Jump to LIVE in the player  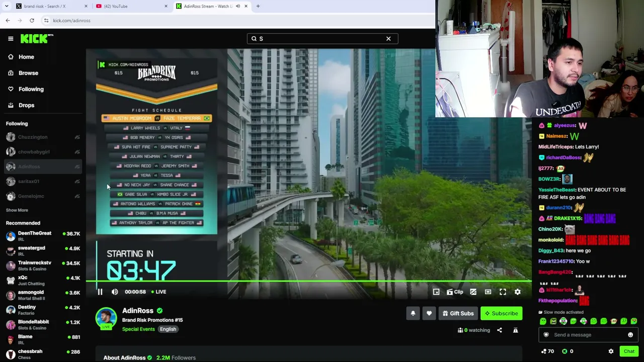pos(158,292)
